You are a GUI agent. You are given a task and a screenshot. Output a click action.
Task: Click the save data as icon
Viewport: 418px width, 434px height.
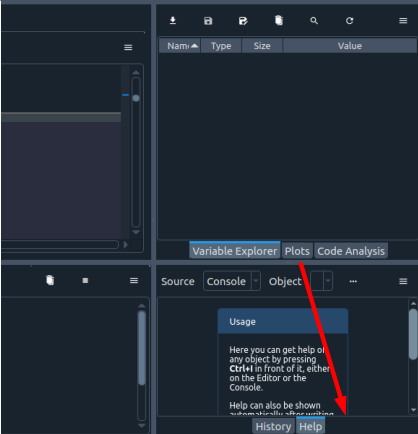(x=243, y=21)
